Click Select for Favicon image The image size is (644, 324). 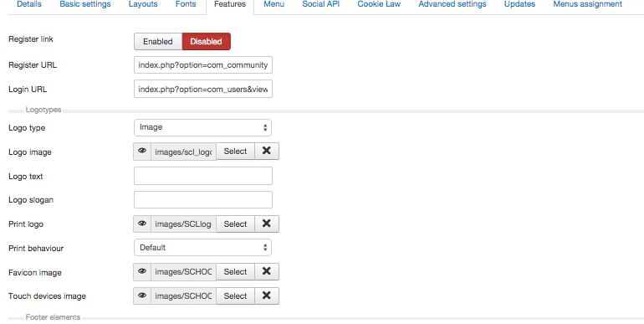235,272
